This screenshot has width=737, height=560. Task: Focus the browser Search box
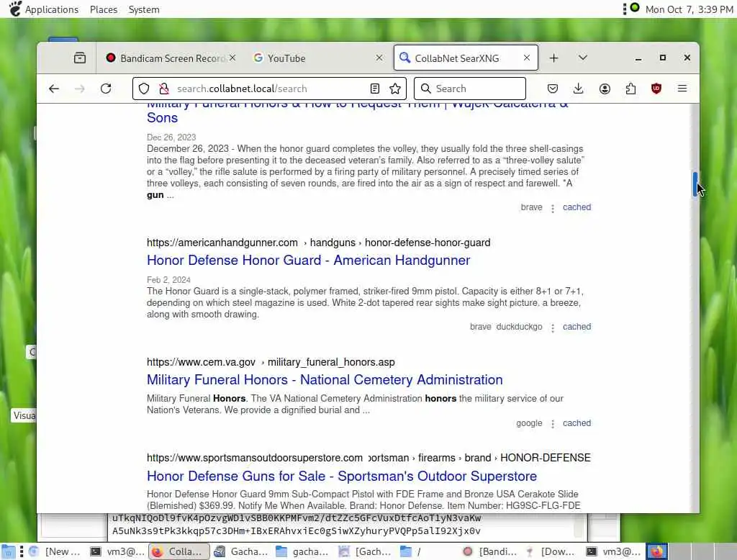click(x=469, y=89)
